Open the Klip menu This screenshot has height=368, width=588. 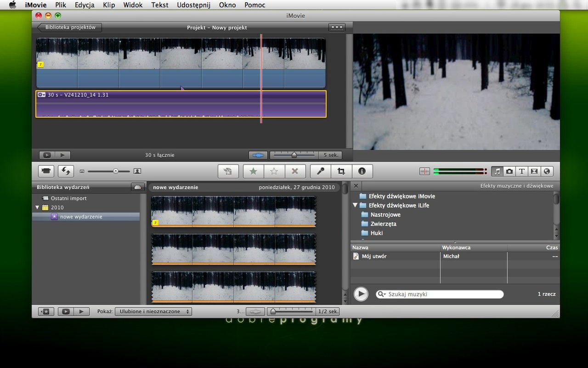109,5
